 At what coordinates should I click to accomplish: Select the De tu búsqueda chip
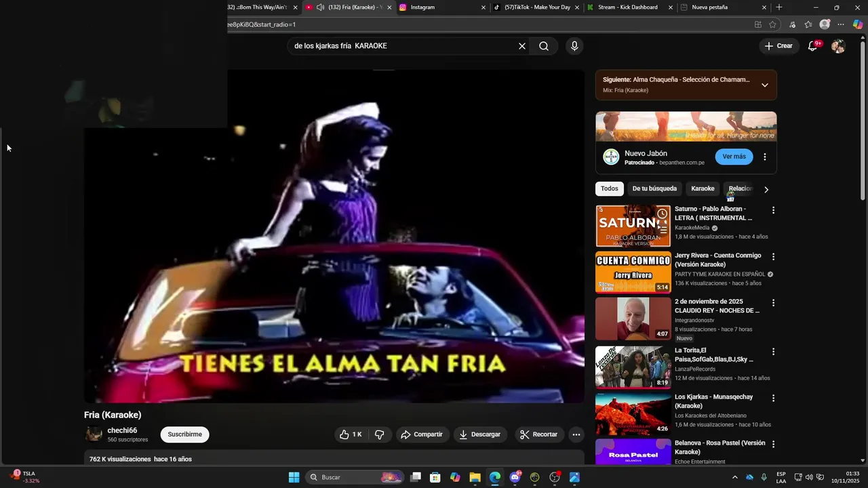point(654,188)
